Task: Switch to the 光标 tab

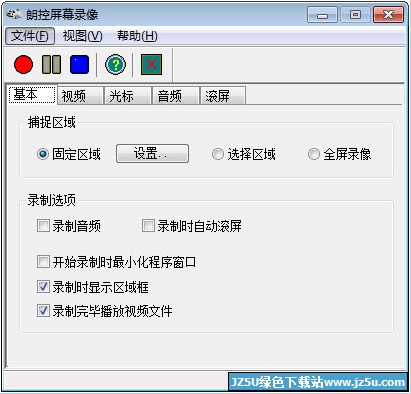Action: coord(128,96)
